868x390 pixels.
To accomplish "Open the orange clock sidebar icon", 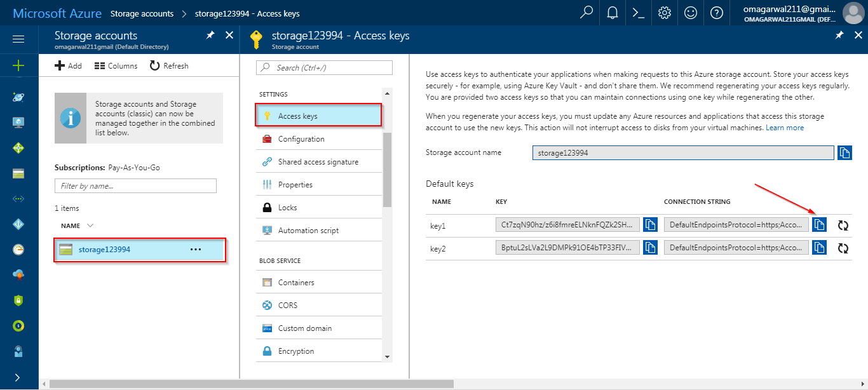I will coord(18,250).
